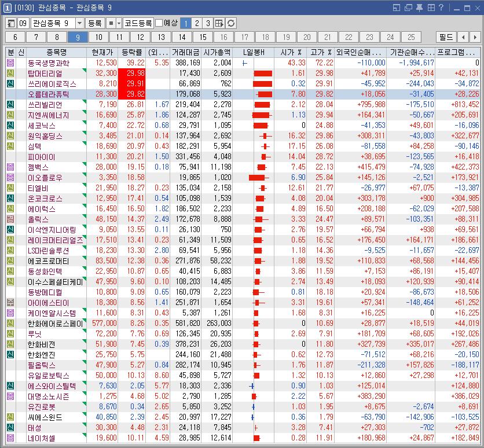Select the 한화에어로스페이스 stock name

click(x=55, y=324)
